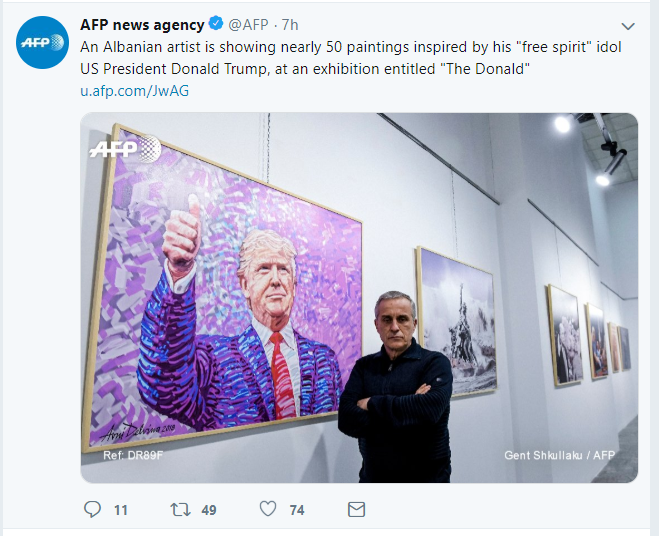Click the AFP profile avatar logo
Viewport: 659px width, 536px height.
[x=42, y=42]
